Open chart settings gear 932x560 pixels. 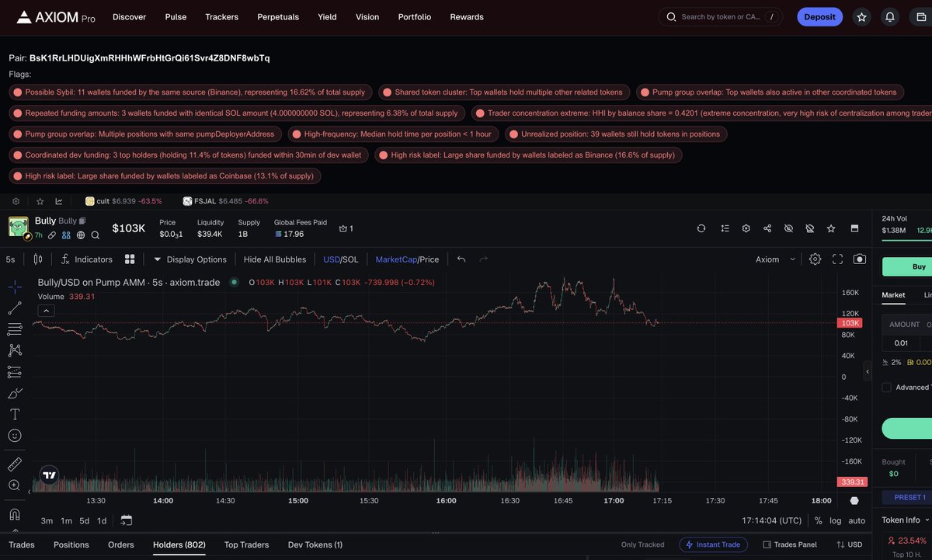(815, 259)
